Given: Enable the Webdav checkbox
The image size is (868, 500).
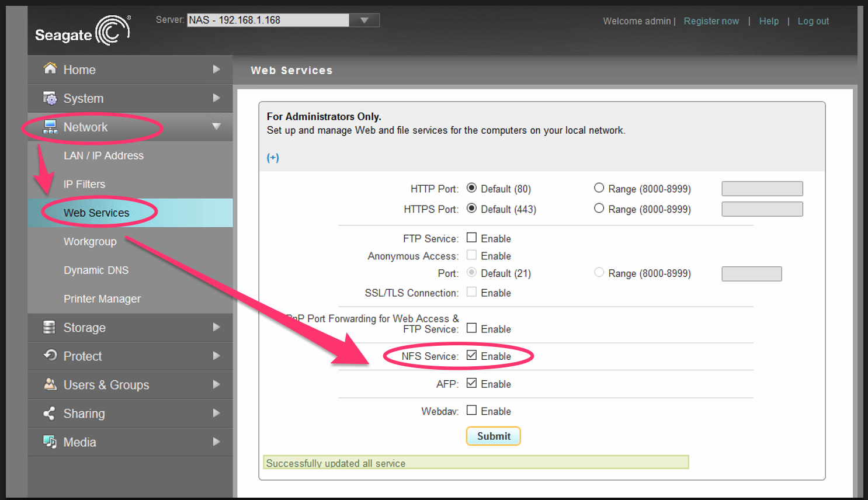Looking at the screenshot, I should point(472,411).
